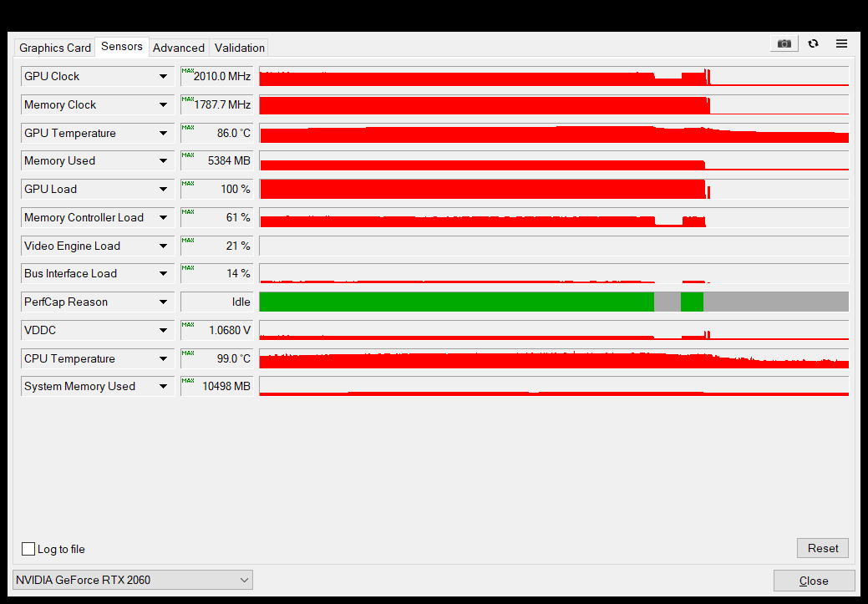Click the GPU Clock history graph

coord(554,76)
